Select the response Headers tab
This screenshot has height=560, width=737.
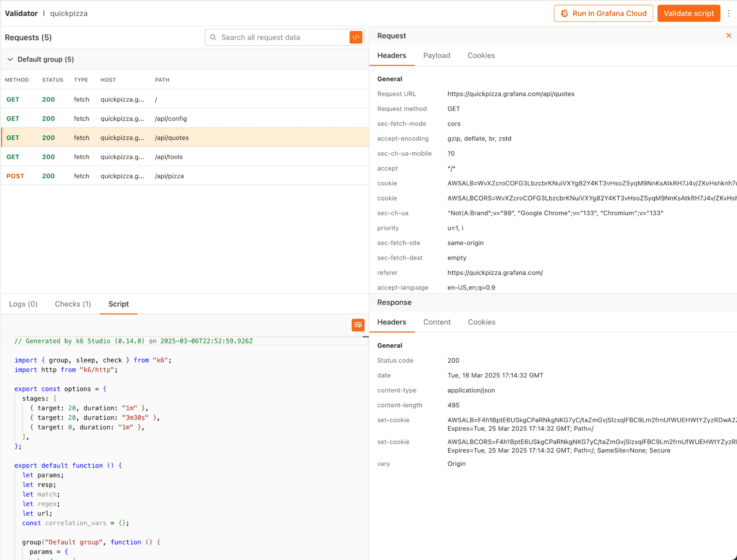click(x=392, y=322)
